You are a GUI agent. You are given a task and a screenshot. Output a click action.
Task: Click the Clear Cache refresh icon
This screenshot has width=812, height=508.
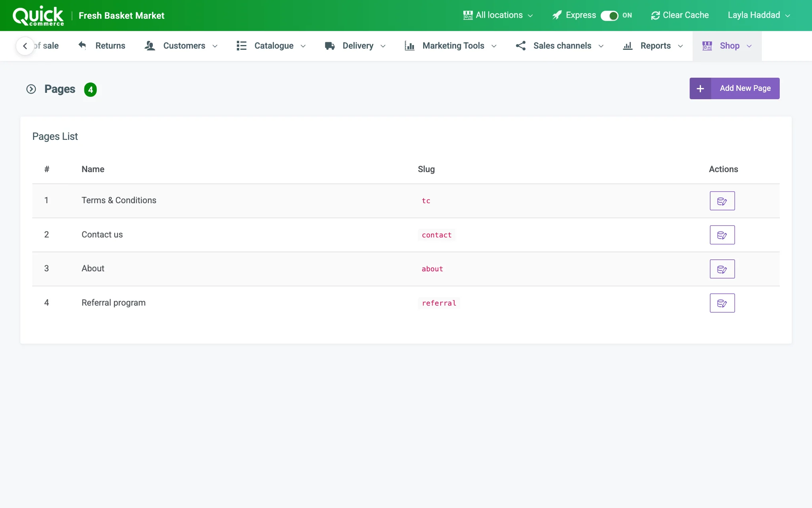[x=655, y=16]
